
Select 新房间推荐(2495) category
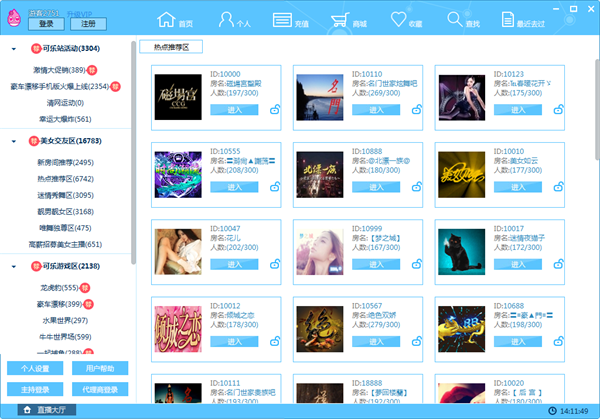tap(65, 163)
